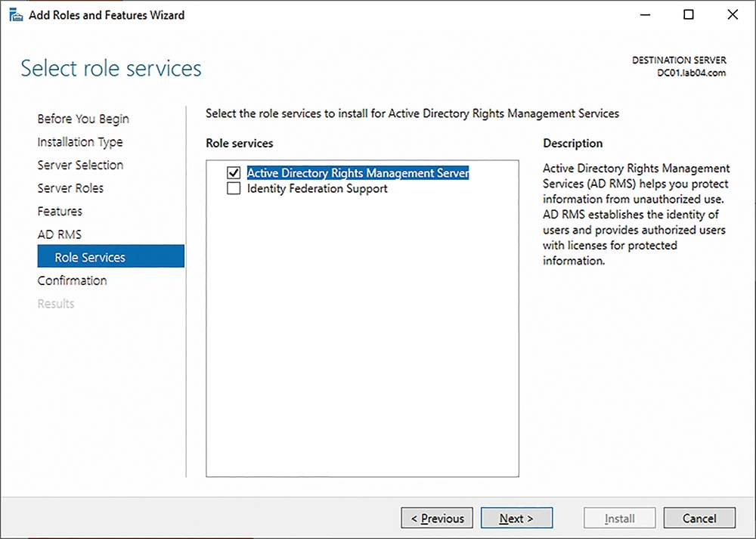Select the Identity Federation Support label
This screenshot has height=539, width=756.
[318, 188]
